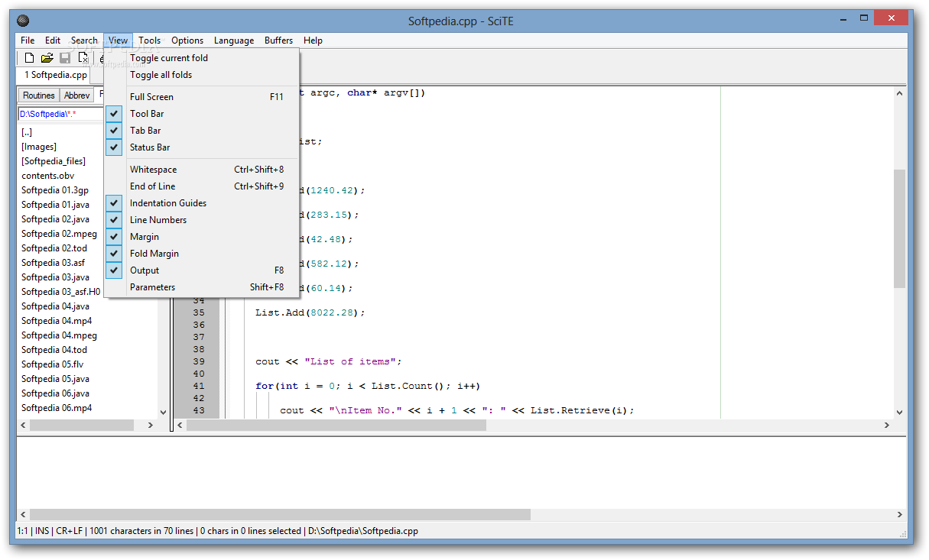This screenshot has width=929, height=560.
Task: Click the editor horizontal scrollbar right arrow
Action: (x=887, y=425)
